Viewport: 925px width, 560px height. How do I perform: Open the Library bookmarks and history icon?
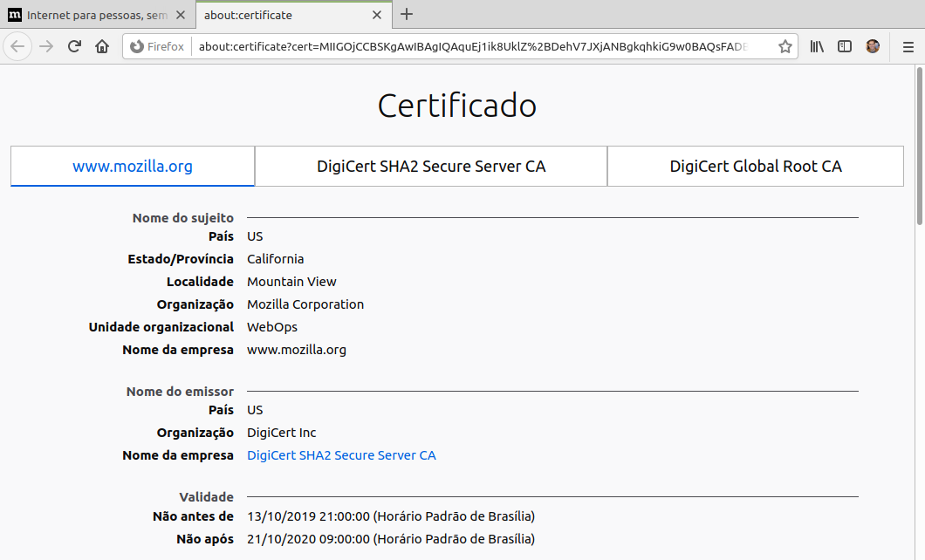click(x=817, y=46)
